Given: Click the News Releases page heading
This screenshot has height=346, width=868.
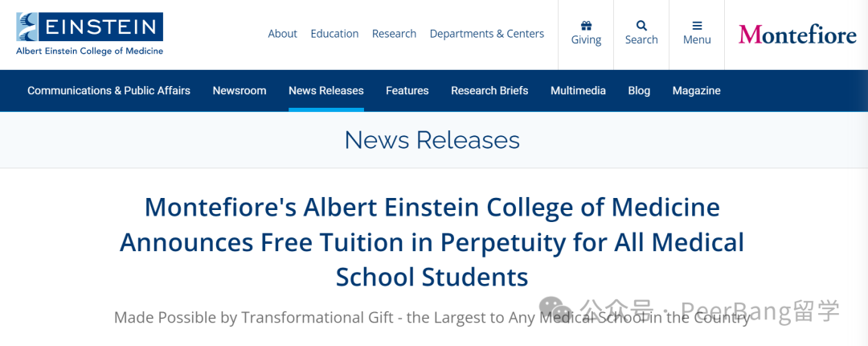Looking at the screenshot, I should click(x=432, y=140).
